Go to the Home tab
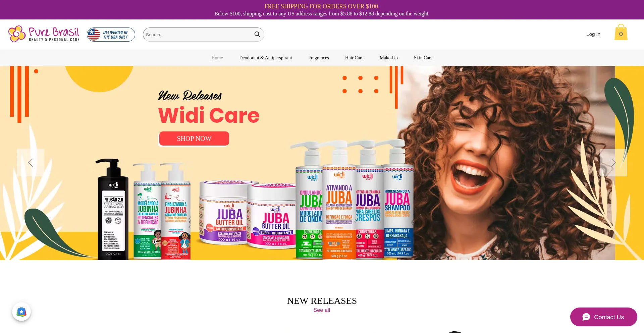Image resolution: width=644 pixels, height=333 pixels. [x=217, y=58]
